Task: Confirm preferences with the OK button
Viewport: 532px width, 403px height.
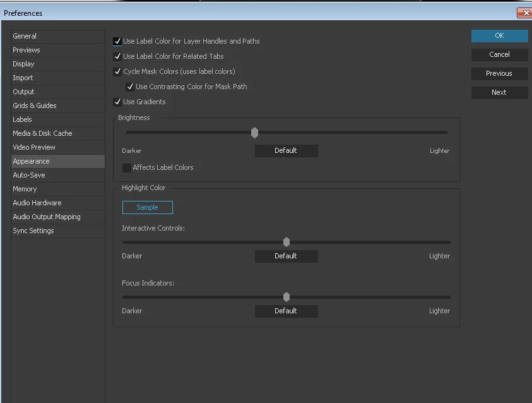Action: point(499,35)
